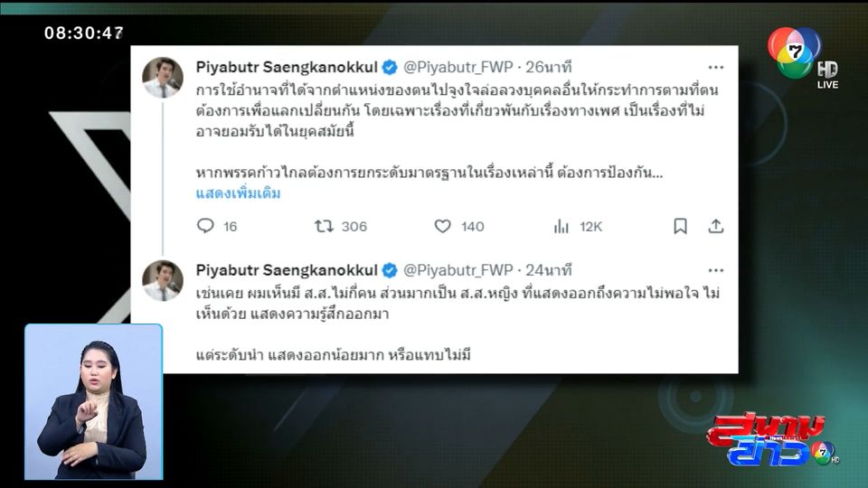This screenshot has height=488, width=868.
Task: Click the verified badge on second tweet
Action: click(391, 270)
